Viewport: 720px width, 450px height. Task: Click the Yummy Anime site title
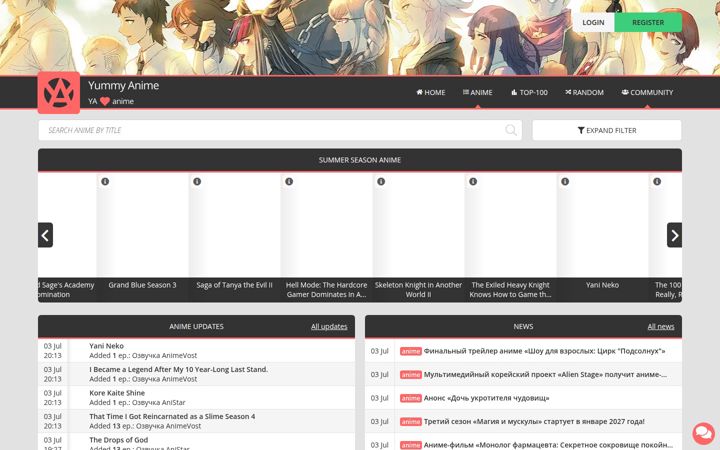tap(124, 85)
